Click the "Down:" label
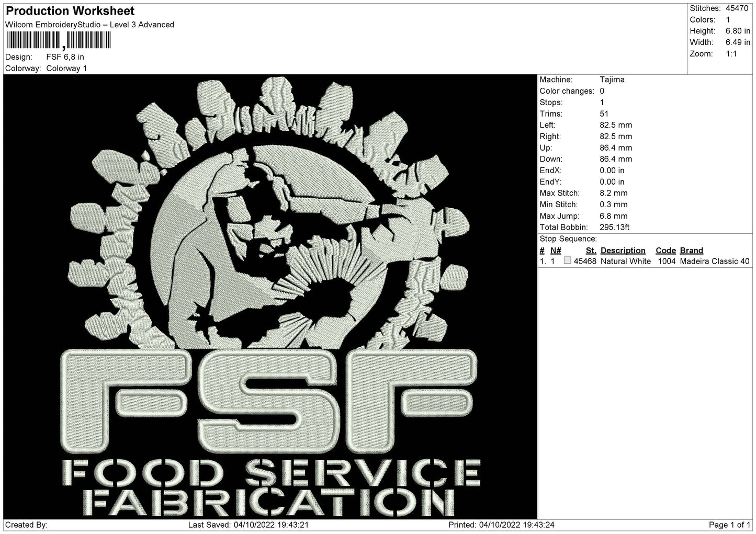The width and height of the screenshot is (756, 534). coord(551,159)
